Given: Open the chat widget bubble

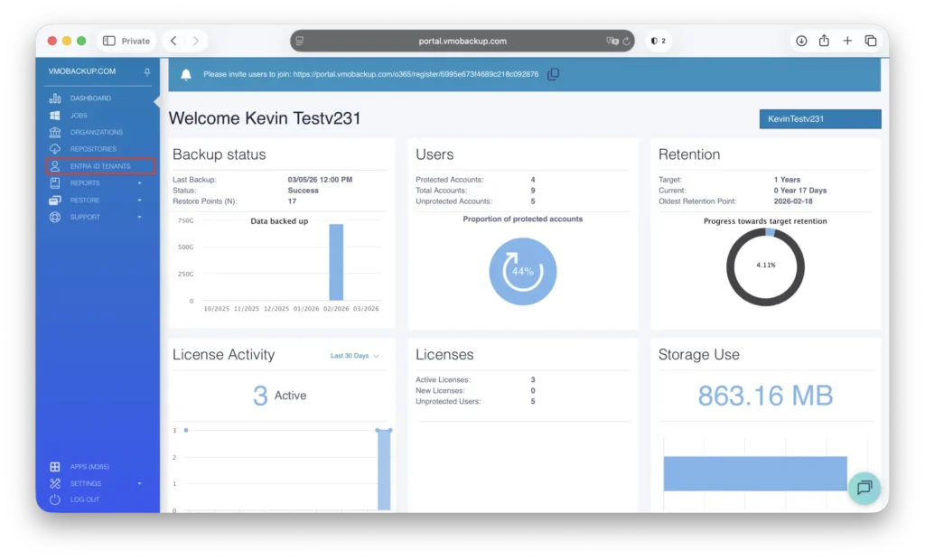Looking at the screenshot, I should [x=864, y=488].
